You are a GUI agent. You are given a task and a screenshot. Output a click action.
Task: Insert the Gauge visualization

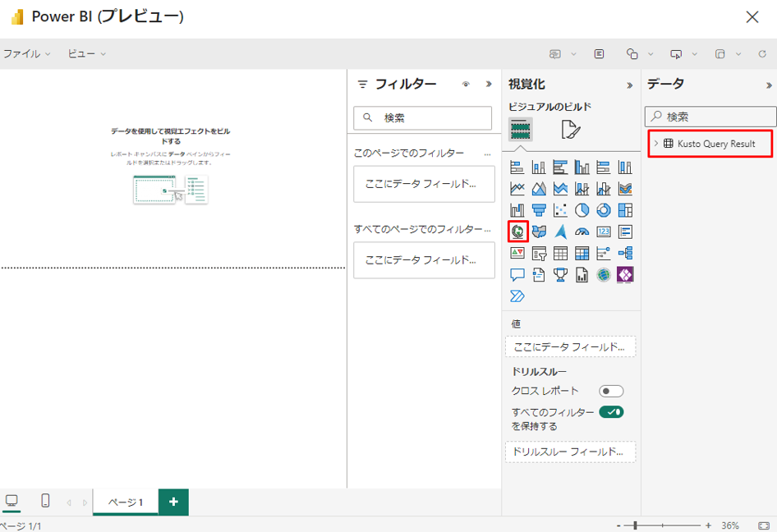coord(582,232)
